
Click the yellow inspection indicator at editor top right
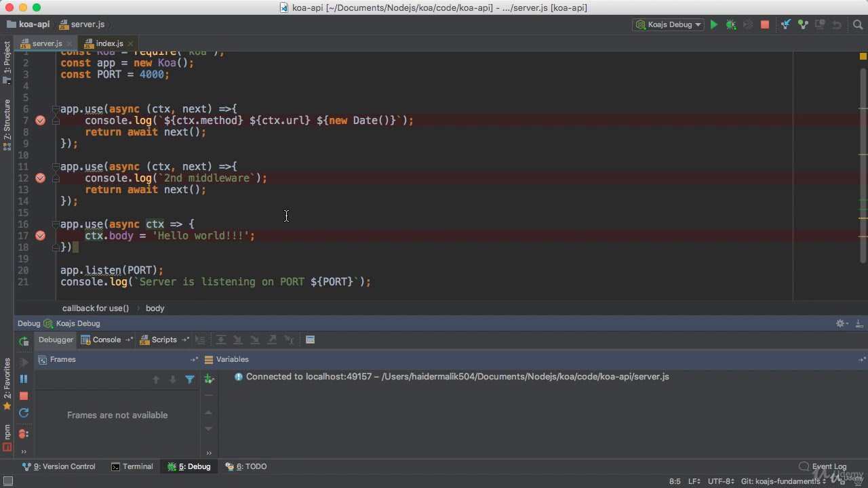click(863, 56)
